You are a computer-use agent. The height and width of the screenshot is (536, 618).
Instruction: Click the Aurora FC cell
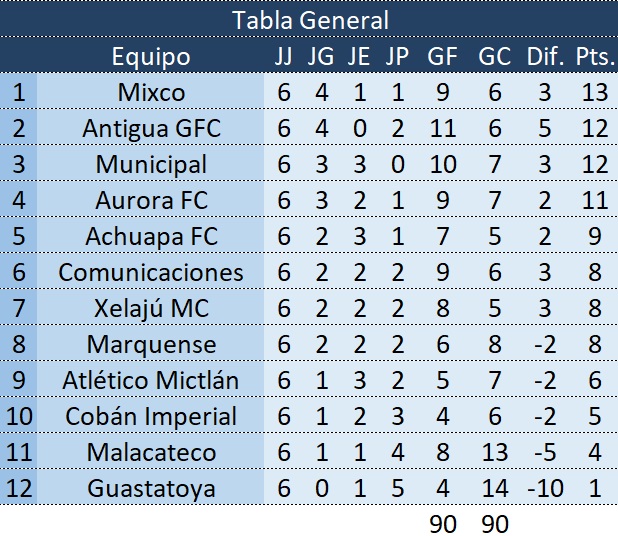pyautogui.click(x=151, y=200)
